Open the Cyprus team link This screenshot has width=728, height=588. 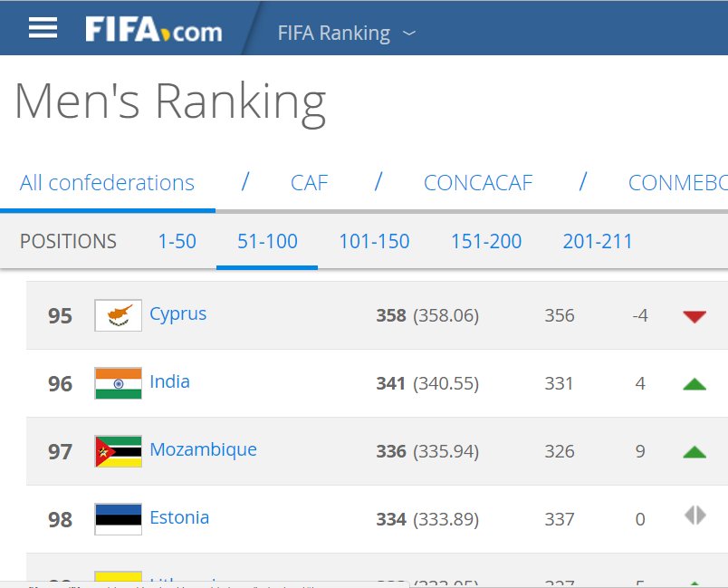[177, 313]
